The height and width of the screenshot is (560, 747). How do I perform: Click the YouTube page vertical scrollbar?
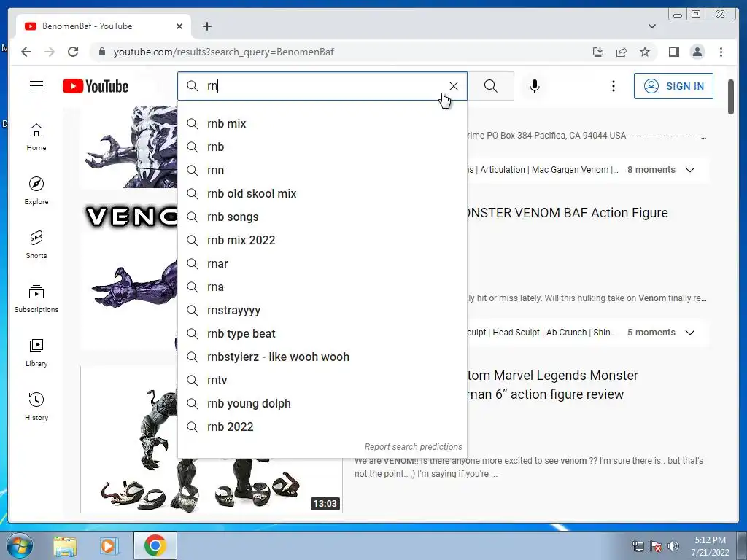pyautogui.click(x=731, y=97)
